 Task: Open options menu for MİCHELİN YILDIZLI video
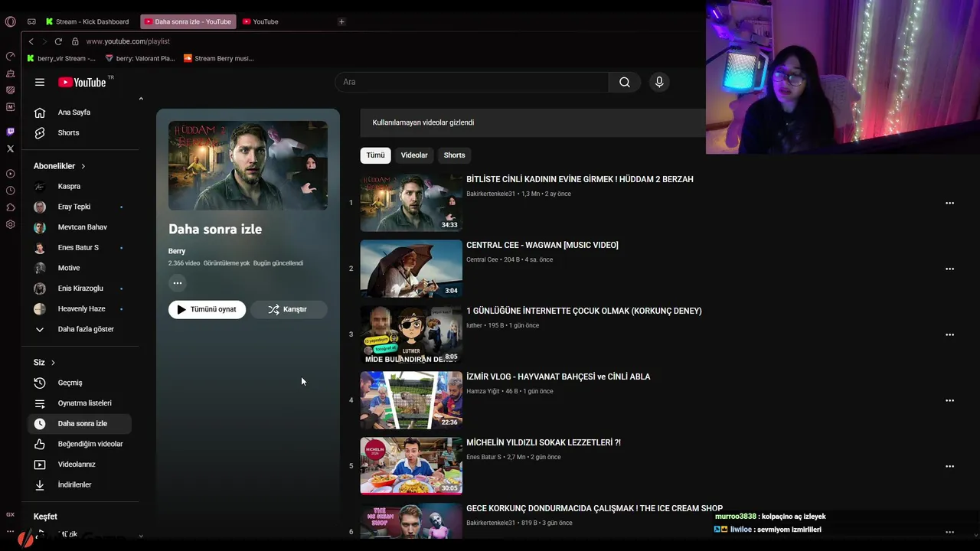pyautogui.click(x=949, y=466)
